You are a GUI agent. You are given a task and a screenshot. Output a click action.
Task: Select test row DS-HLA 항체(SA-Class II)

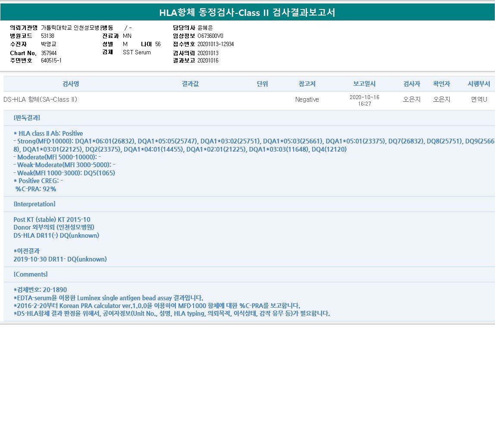pyautogui.click(x=40, y=100)
